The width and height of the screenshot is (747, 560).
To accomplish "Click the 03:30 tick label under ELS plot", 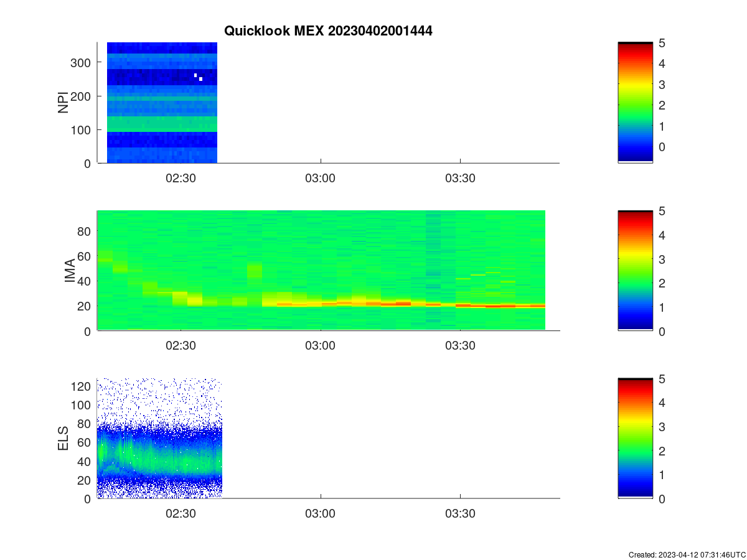I will click(460, 513).
